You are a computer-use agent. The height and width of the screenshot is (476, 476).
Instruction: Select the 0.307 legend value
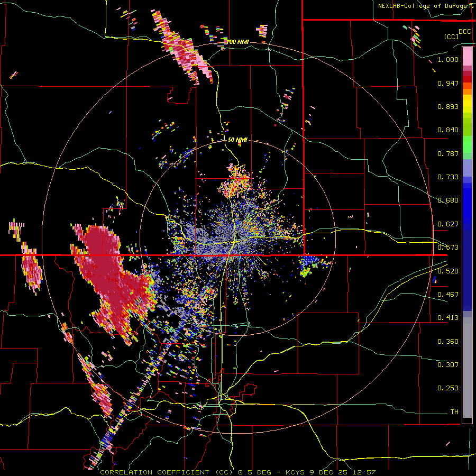[448, 365]
